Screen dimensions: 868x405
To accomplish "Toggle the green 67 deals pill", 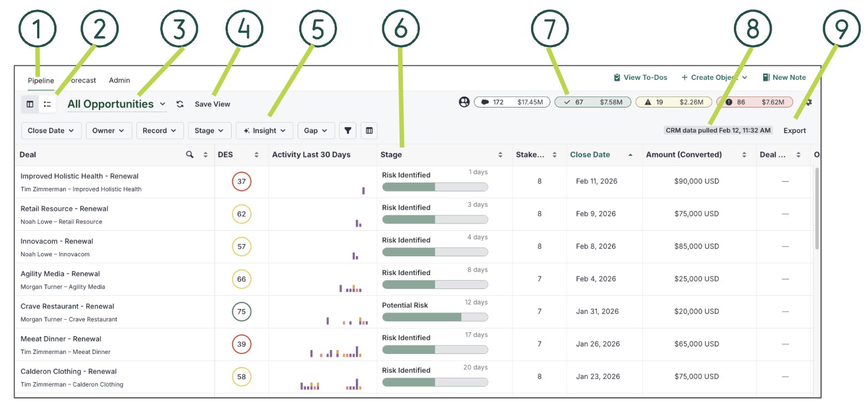I will pyautogui.click(x=592, y=102).
